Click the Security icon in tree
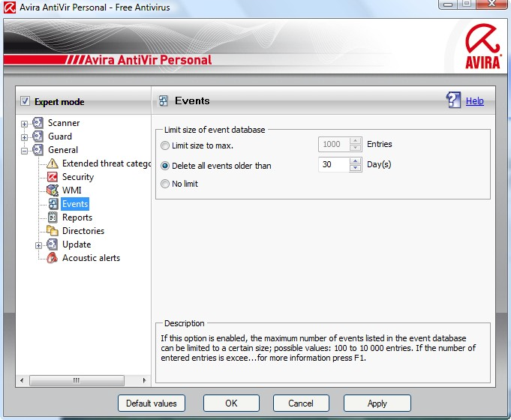Image resolution: width=511 pixels, height=420 pixels. [x=52, y=177]
